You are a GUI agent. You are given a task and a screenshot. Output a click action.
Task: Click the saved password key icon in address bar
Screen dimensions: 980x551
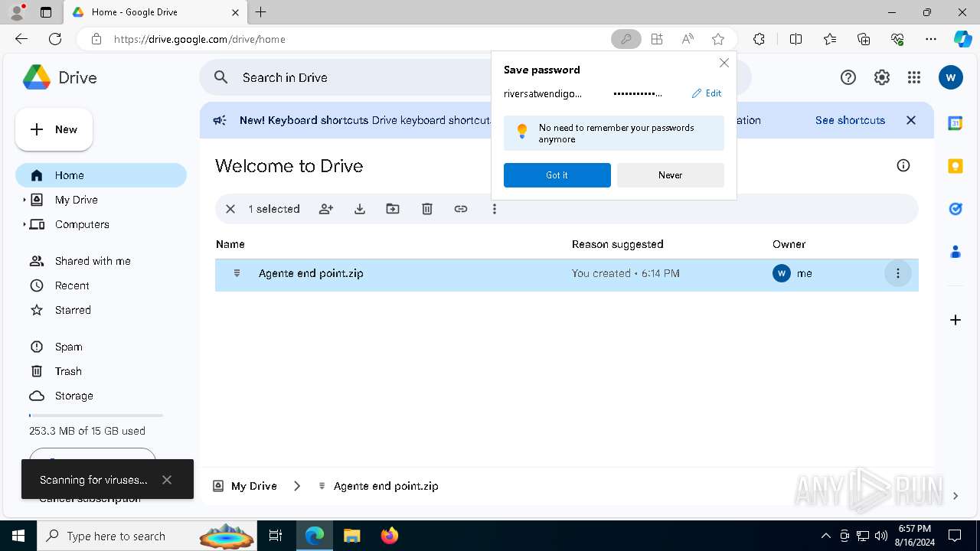[626, 39]
